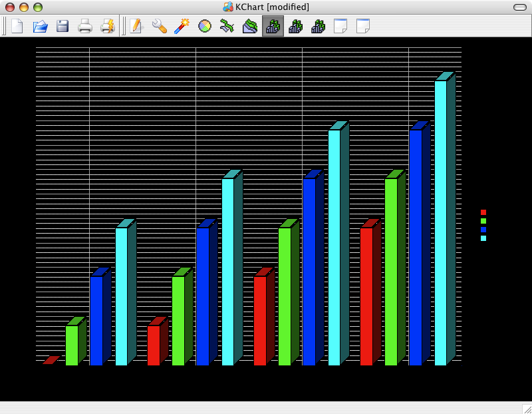Save the chart using the floppy icon
Image resolution: width=532 pixels, height=414 pixels.
[x=63, y=26]
